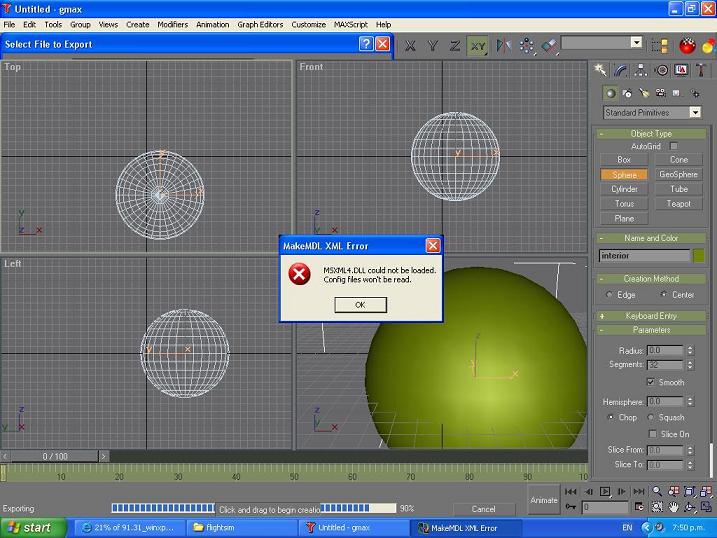717x538 pixels.
Task: Expand the Keyboard Entry rollout
Action: [651, 315]
